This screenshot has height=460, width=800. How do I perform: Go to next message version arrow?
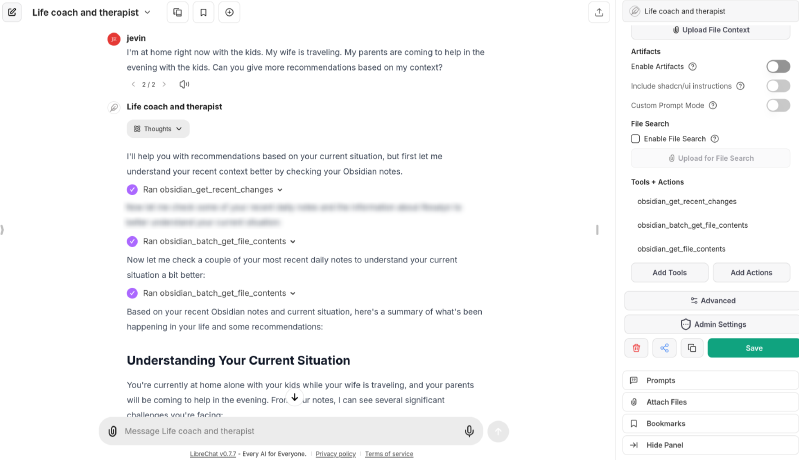click(x=164, y=84)
